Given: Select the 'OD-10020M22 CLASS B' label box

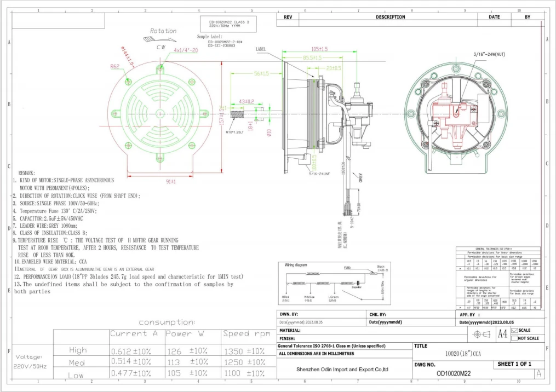Looking at the screenshot, I should (x=228, y=24).
